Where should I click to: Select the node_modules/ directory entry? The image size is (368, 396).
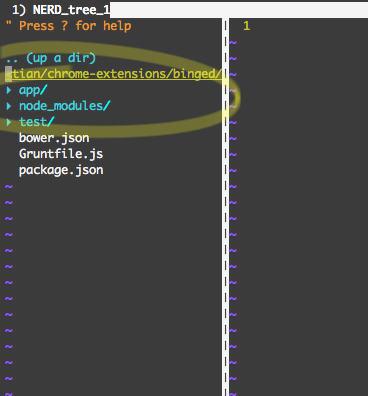pos(65,106)
